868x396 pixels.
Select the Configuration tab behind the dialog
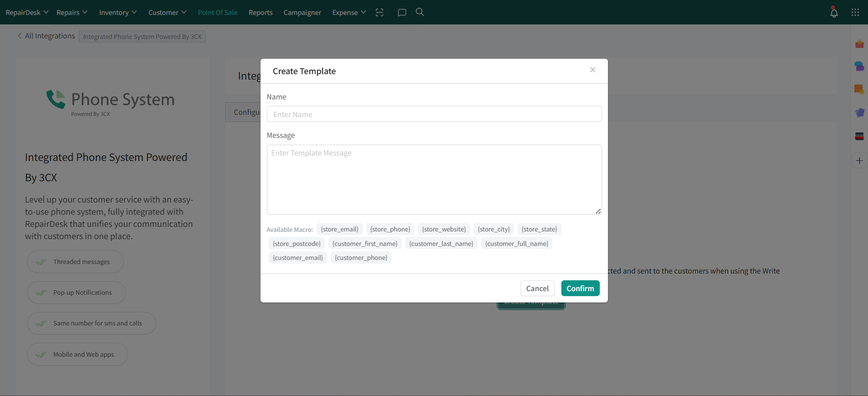point(243,112)
